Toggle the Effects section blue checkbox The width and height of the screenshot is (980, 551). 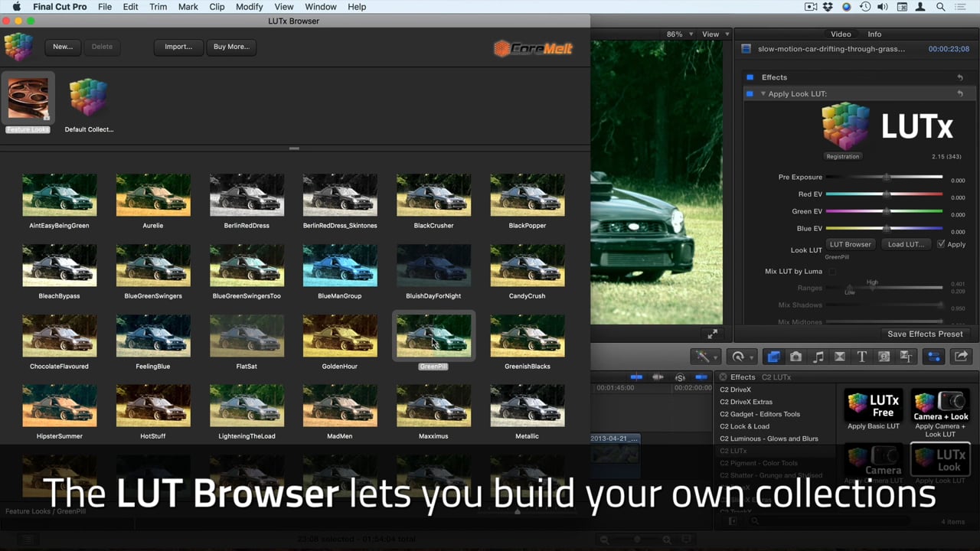click(x=750, y=77)
